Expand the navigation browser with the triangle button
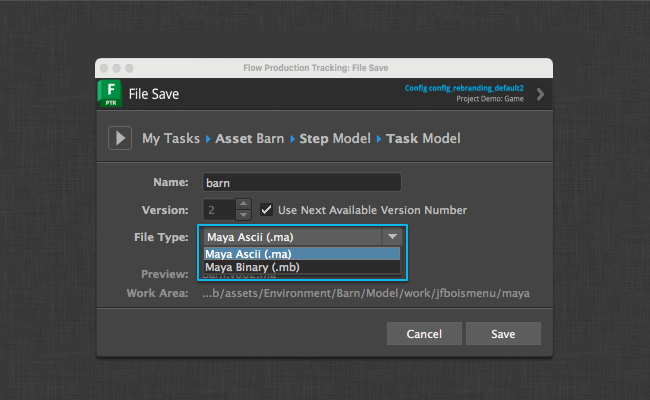Image resolution: width=650 pixels, height=400 pixels. pyautogui.click(x=120, y=138)
